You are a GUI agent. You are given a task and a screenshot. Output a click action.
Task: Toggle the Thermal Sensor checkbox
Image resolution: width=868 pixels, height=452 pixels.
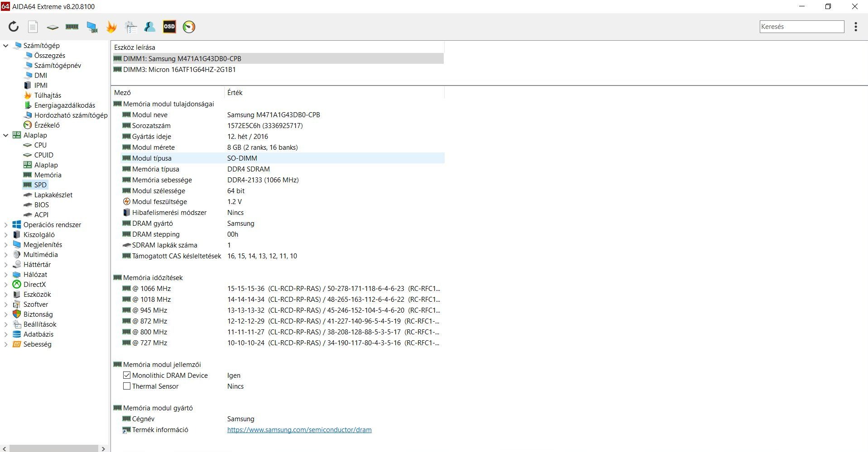[127, 386]
